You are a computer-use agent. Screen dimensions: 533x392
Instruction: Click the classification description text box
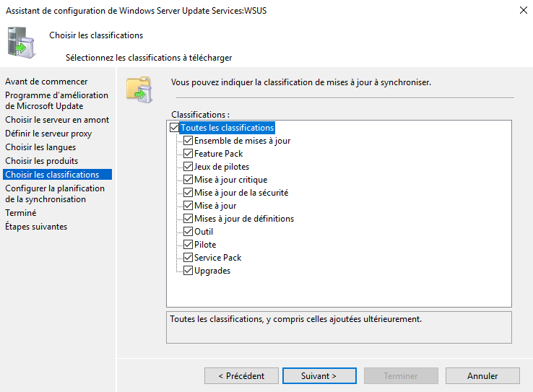coord(339,328)
